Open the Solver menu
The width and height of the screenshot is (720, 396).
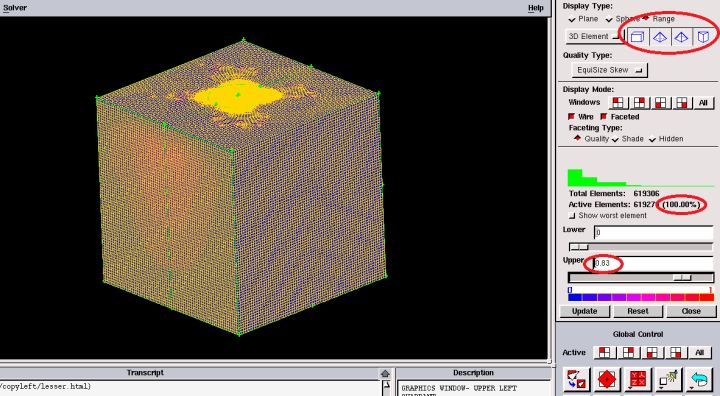[x=15, y=8]
